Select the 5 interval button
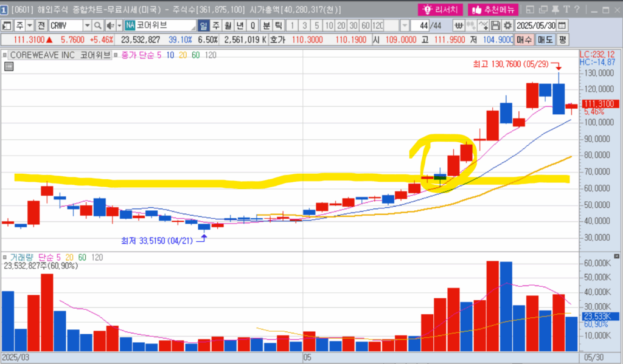 pos(316,26)
